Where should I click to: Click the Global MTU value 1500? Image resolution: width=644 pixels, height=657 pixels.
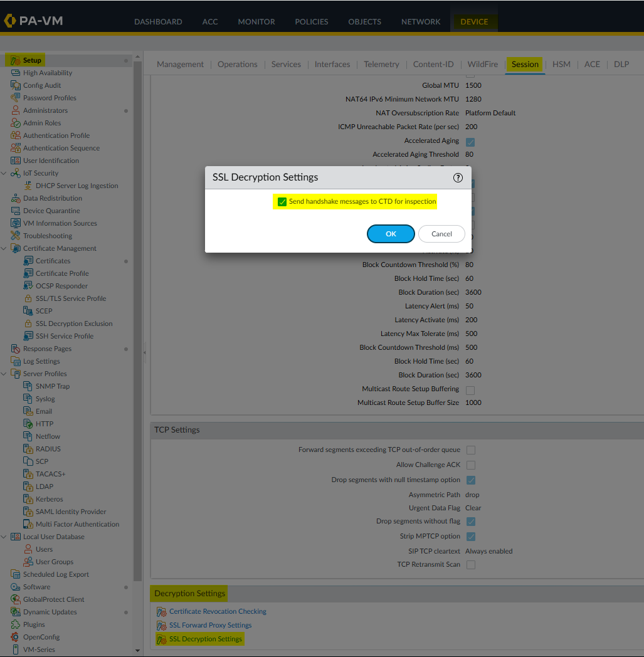[473, 85]
